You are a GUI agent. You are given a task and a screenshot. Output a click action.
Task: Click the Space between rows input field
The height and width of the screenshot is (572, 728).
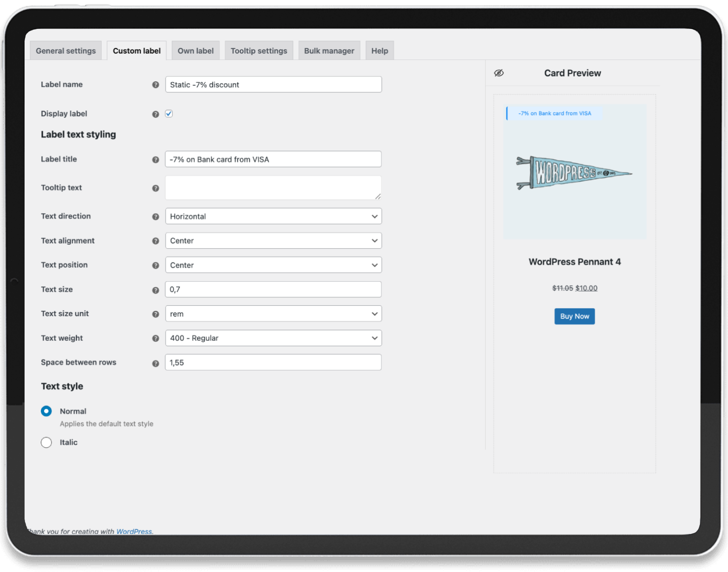(273, 362)
